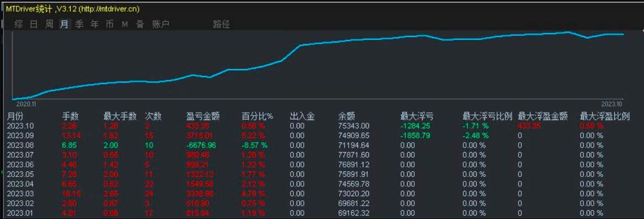Click balance value 76891.12
644x219 pixels.
click(353, 164)
